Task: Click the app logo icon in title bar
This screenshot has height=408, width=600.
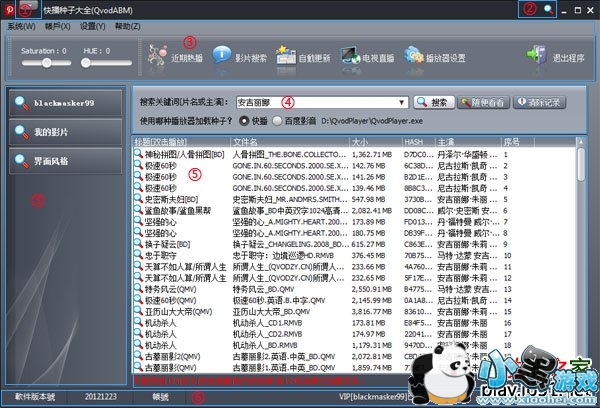Action: tap(9, 10)
